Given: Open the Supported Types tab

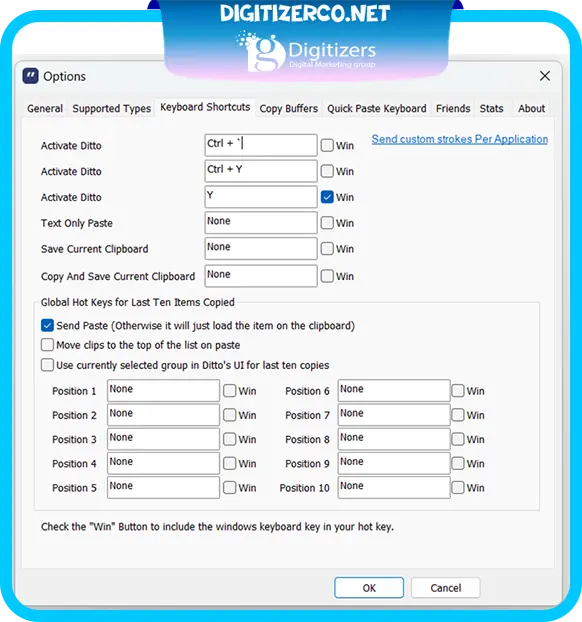Looking at the screenshot, I should click(111, 108).
